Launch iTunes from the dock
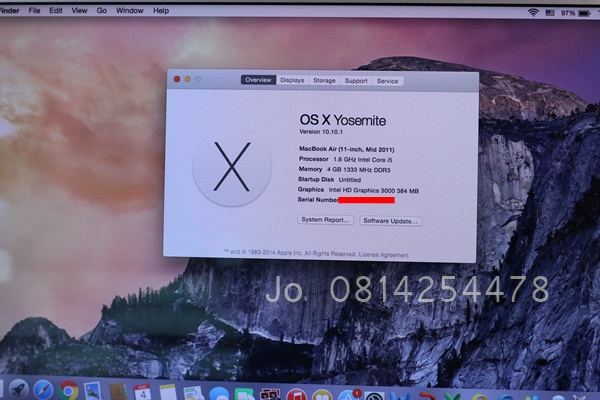The height and width of the screenshot is (400, 600). coord(297,395)
